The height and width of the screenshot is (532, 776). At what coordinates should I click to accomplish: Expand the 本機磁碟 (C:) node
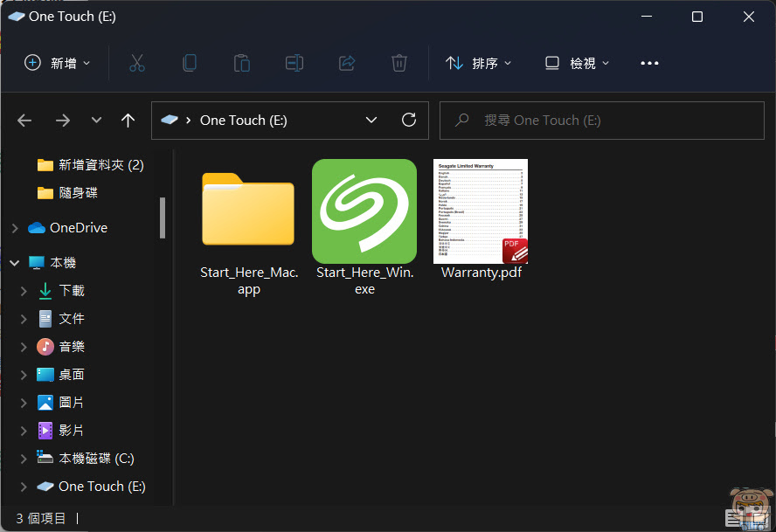pos(24,459)
